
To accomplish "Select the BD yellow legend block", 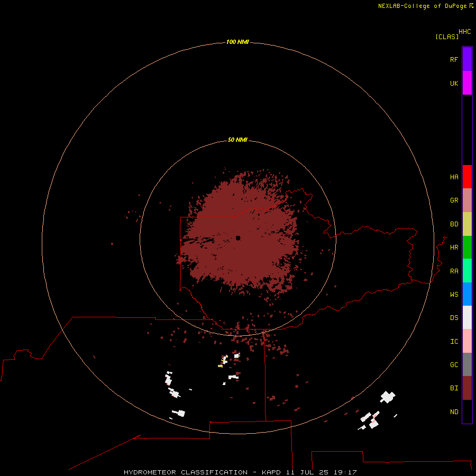I will point(467,224).
